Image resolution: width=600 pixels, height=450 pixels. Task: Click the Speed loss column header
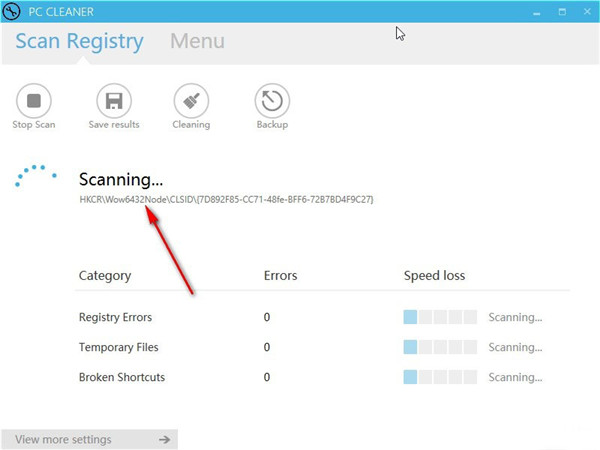tap(434, 275)
